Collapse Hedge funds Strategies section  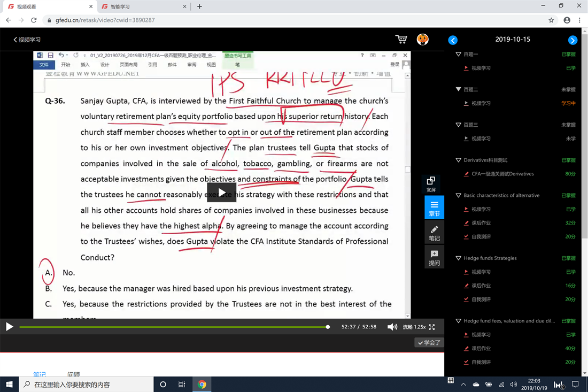458,258
